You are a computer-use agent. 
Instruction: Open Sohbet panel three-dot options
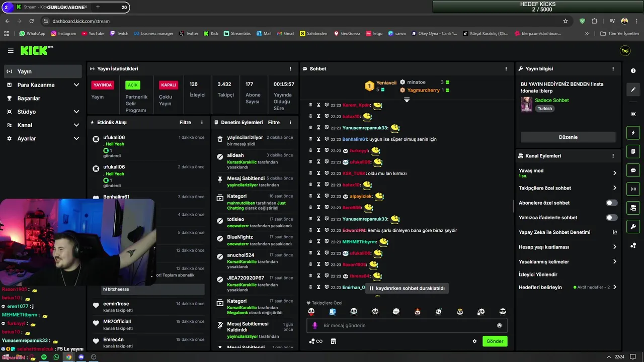(x=506, y=69)
